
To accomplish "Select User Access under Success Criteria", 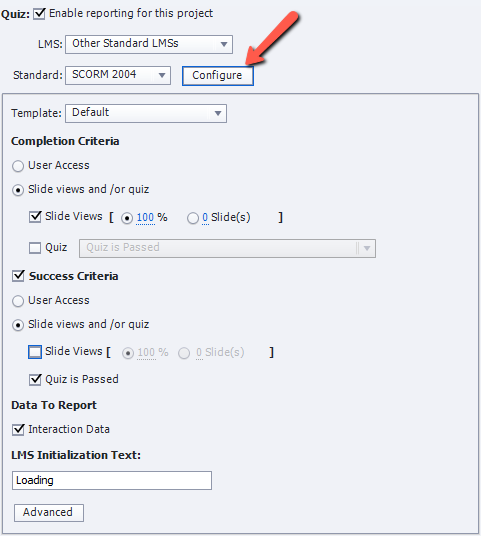I will [x=18, y=301].
